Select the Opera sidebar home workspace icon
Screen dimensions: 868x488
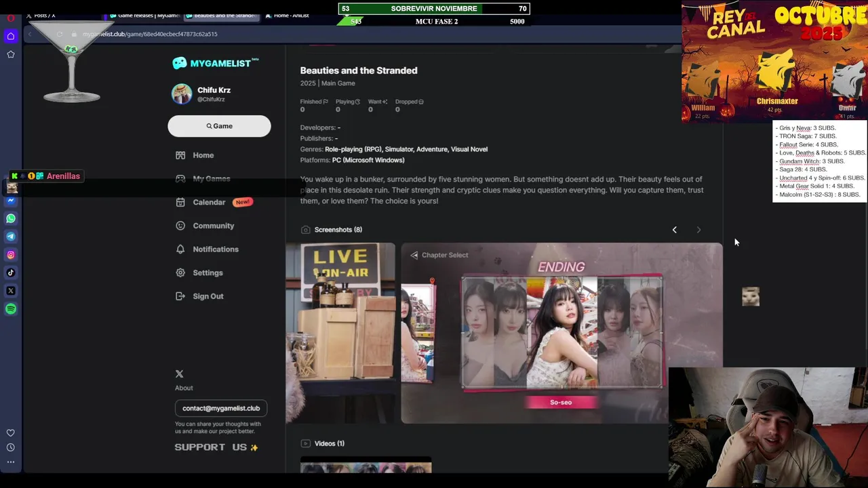pyautogui.click(x=11, y=36)
